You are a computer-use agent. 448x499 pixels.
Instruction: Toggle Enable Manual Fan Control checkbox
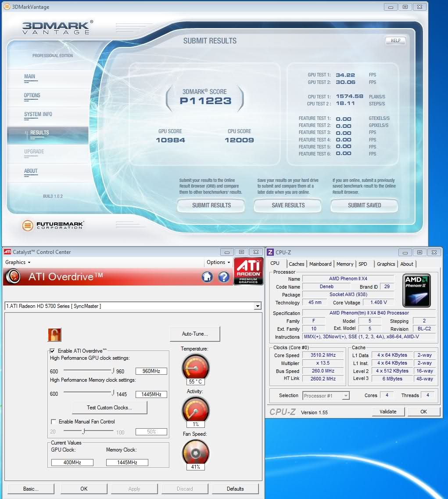54,421
